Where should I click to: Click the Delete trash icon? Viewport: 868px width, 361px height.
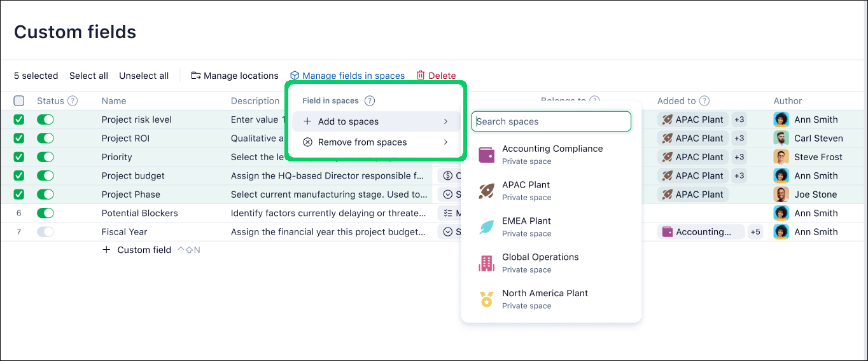click(421, 76)
